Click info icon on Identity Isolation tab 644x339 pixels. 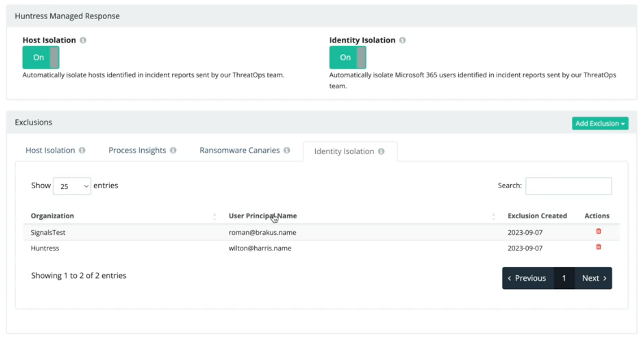click(x=381, y=152)
